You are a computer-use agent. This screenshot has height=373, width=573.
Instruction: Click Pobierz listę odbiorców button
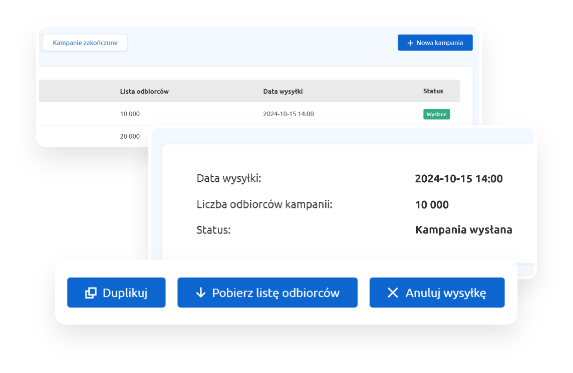pyautogui.click(x=267, y=293)
